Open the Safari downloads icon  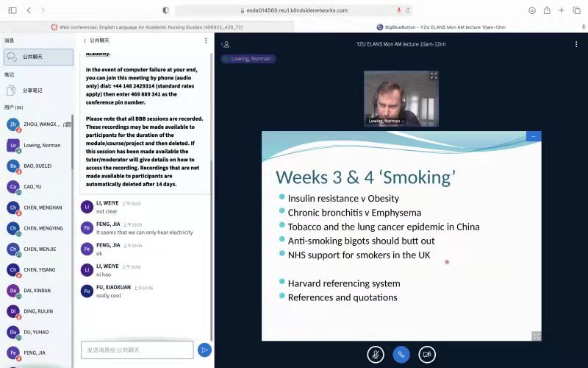532,10
